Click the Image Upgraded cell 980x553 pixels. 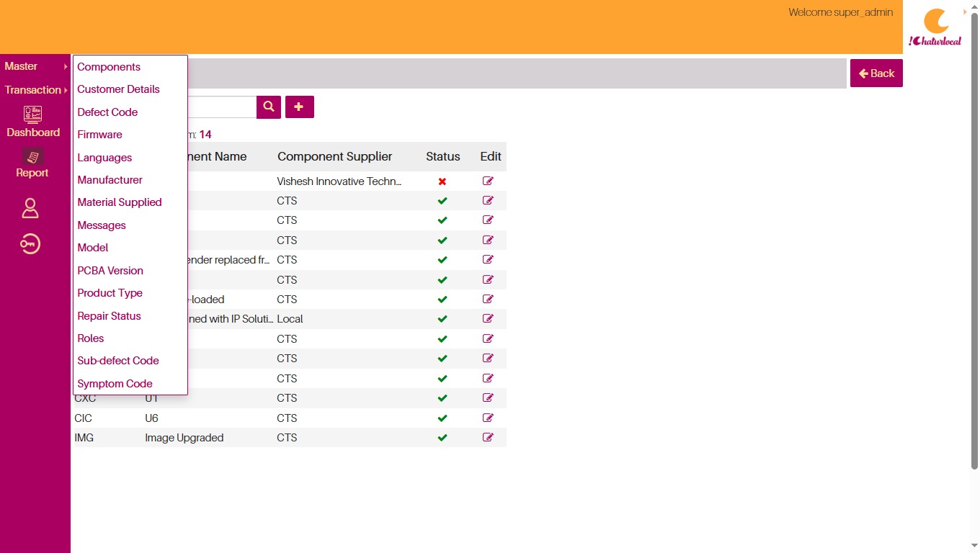[x=184, y=438]
